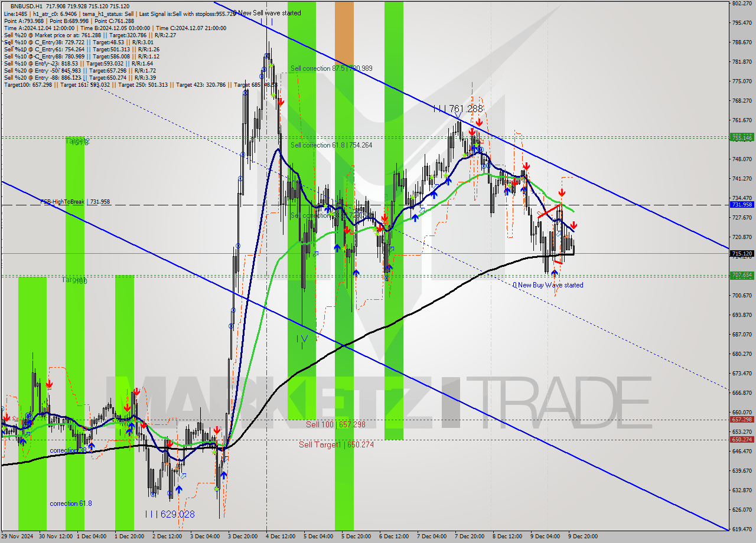Click the '5 Dec 20:00' time axis label
Screen dimensions: 756x543
tap(356, 537)
